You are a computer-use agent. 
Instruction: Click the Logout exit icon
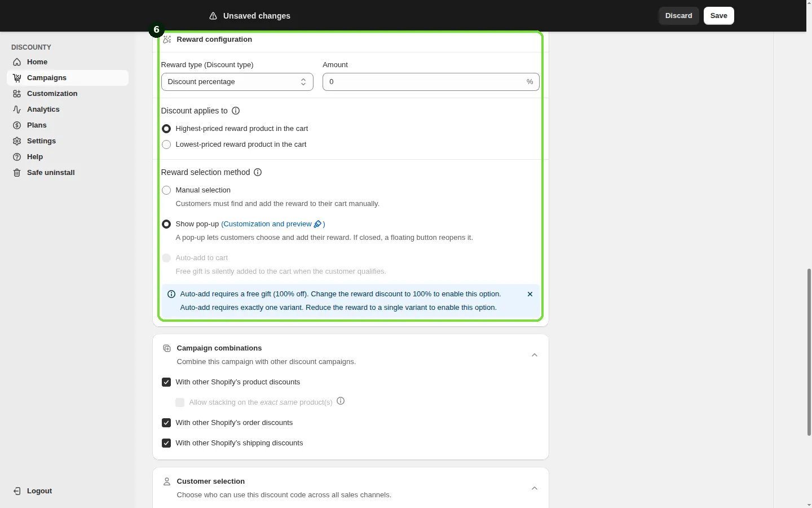point(17,491)
